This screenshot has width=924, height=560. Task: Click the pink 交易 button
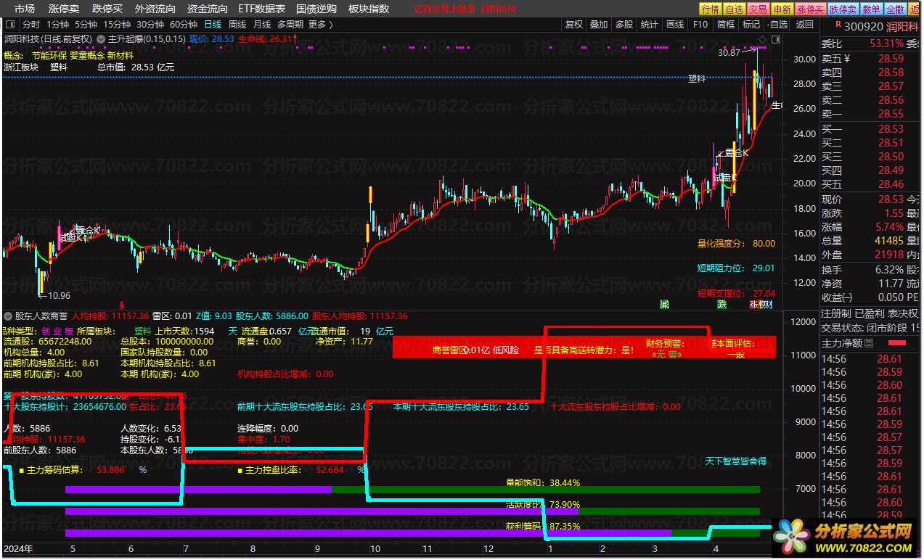click(x=758, y=9)
